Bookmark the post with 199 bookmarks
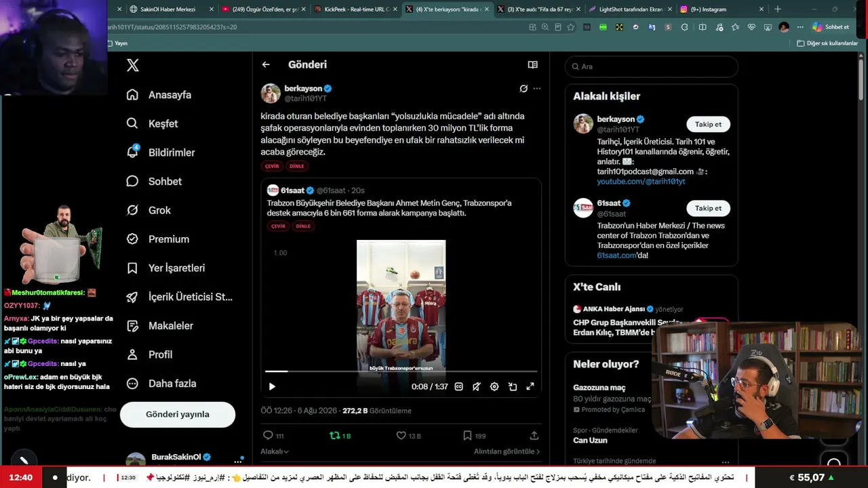This screenshot has height=488, width=868. tap(467, 436)
